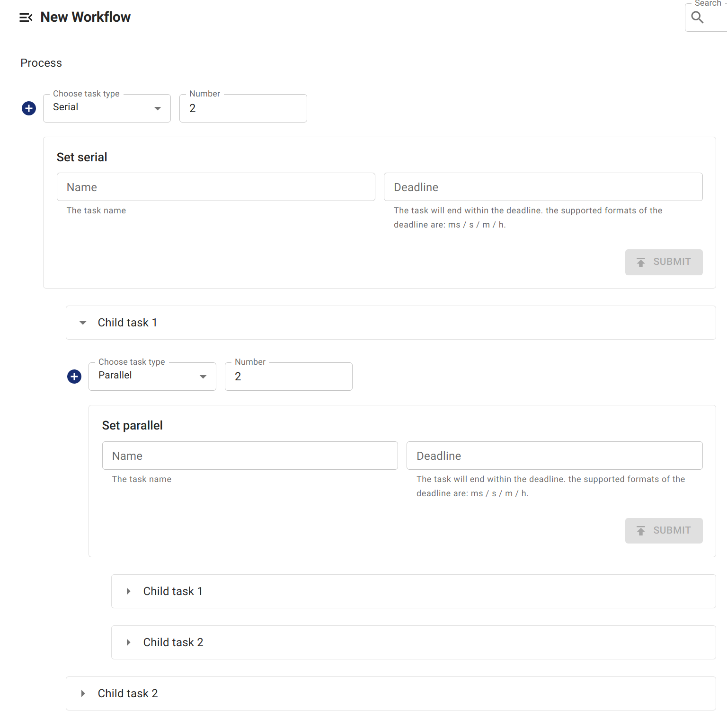Click the search magnifier icon

point(697,17)
